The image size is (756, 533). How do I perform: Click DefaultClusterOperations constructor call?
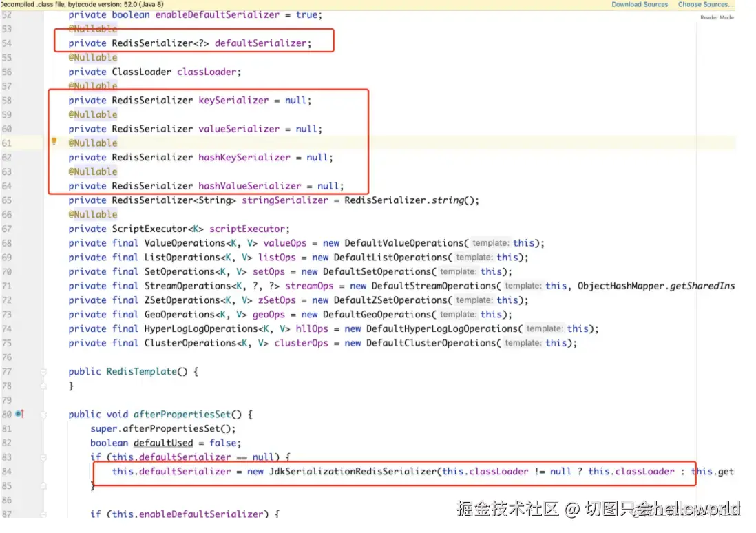tap(430, 343)
